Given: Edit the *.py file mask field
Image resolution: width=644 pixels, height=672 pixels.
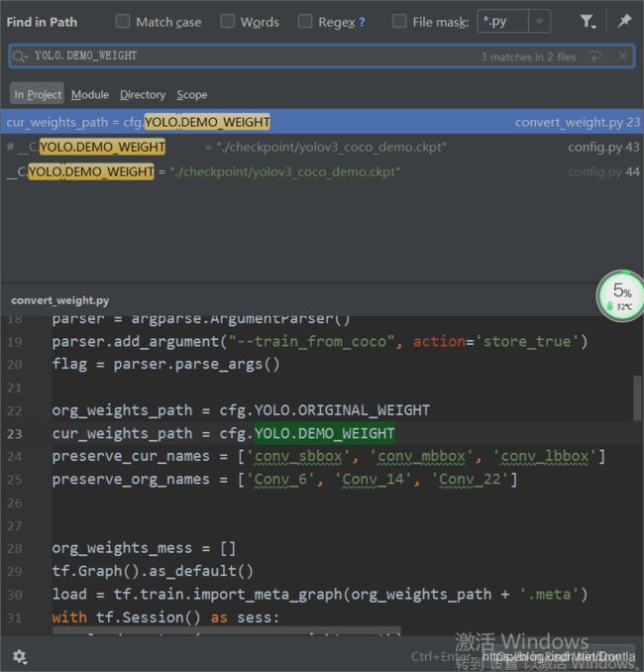Looking at the screenshot, I should (502, 21).
